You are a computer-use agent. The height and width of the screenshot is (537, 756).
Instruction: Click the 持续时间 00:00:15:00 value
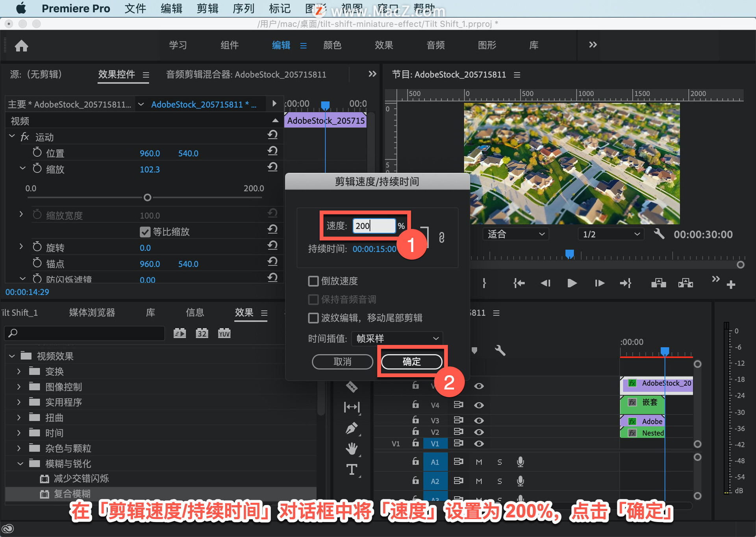tap(374, 249)
